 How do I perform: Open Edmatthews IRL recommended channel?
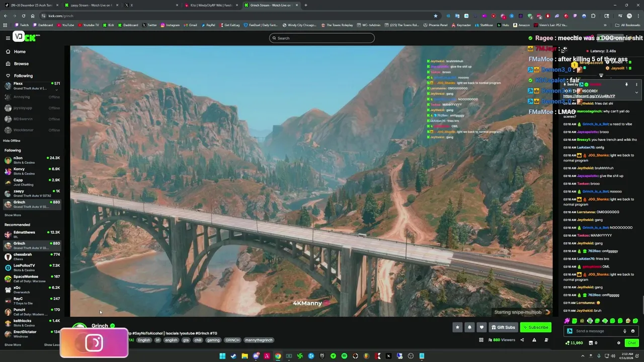[32, 235]
